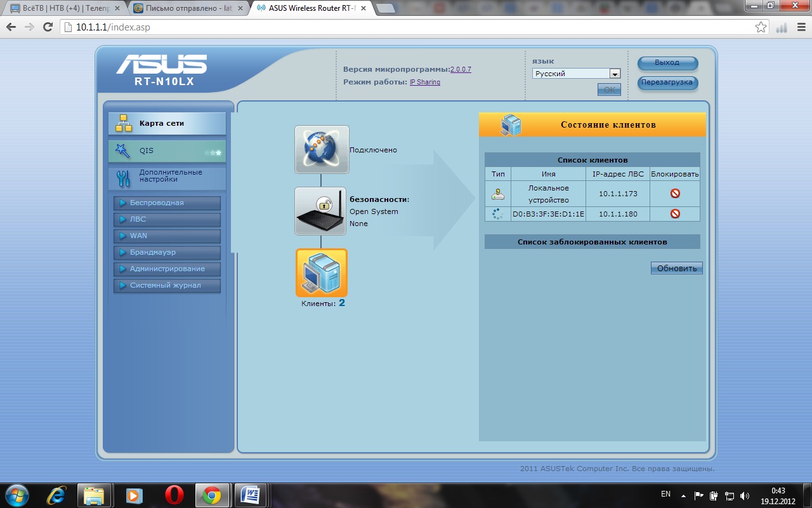
Task: Launch Internet Explorer from taskbar
Action: [x=57, y=495]
